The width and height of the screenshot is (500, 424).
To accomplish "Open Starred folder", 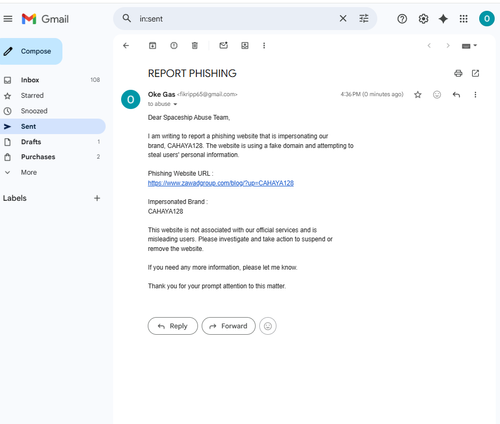I will click(x=52, y=96).
